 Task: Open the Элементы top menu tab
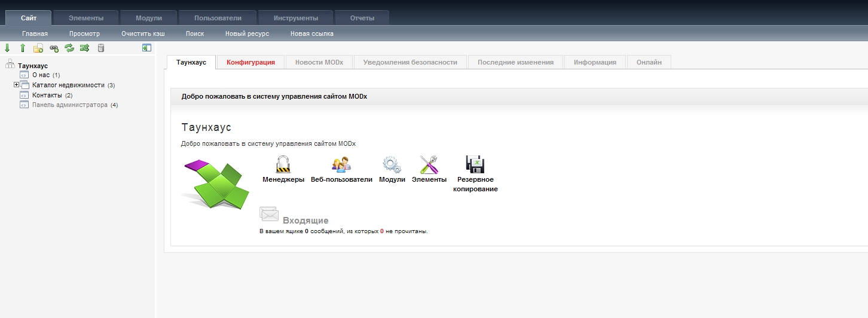tap(85, 18)
